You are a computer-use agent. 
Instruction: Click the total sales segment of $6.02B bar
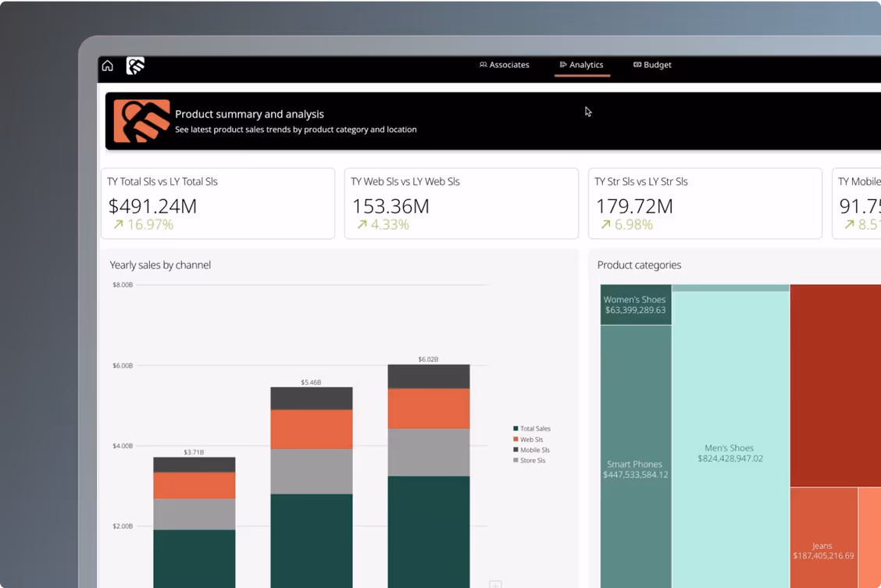click(429, 532)
